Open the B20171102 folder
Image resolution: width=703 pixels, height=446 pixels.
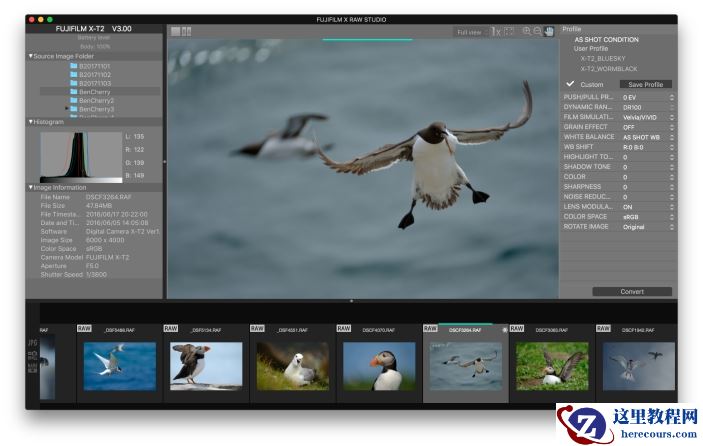tap(90, 74)
